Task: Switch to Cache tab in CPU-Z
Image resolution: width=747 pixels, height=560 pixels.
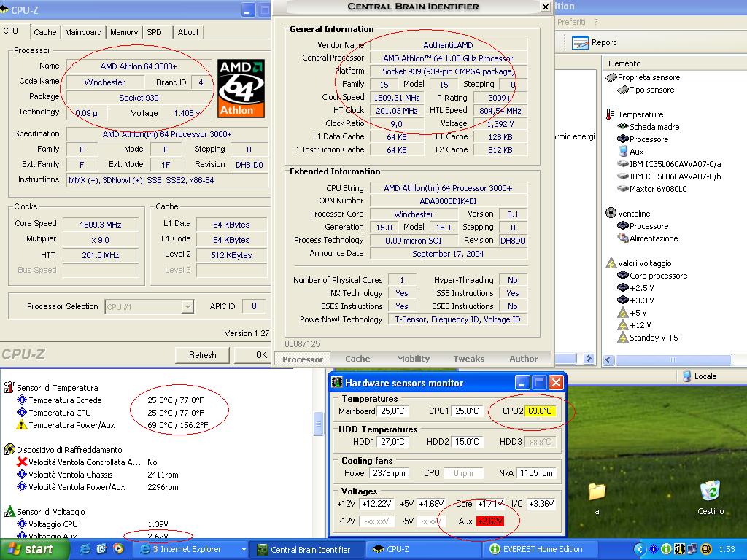Action: point(44,32)
